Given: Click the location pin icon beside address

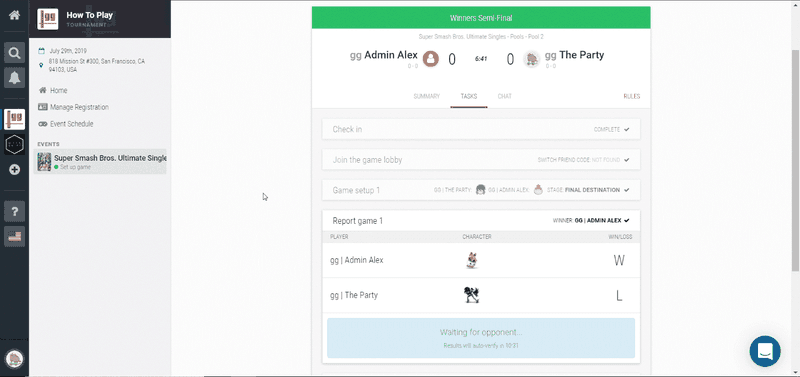Looking at the screenshot, I should click(41, 65).
